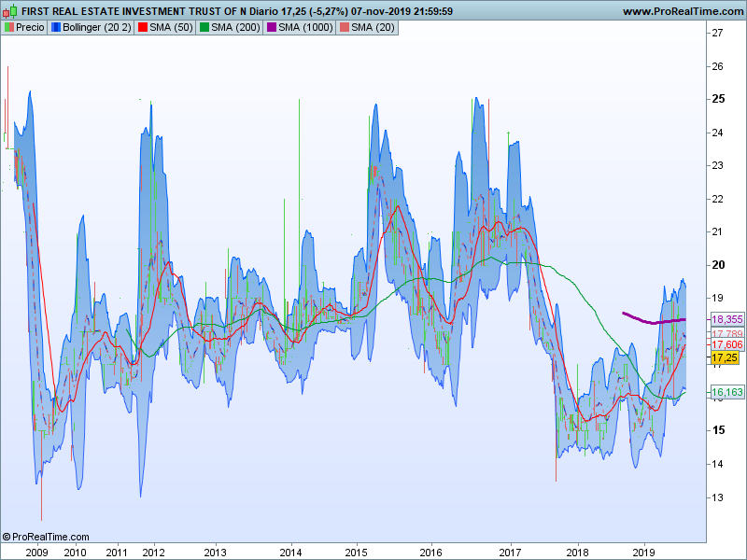
Task: Click the pink 17,789 price label
Action: (x=727, y=333)
